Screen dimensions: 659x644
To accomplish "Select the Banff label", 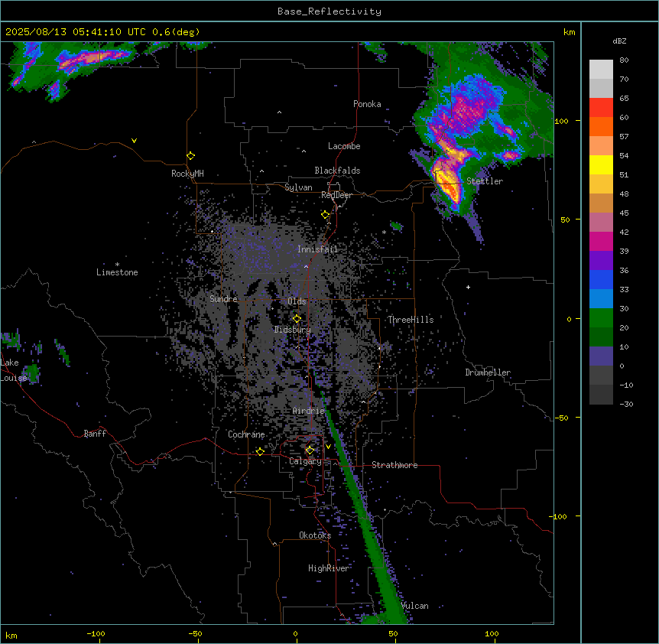I will tap(95, 434).
